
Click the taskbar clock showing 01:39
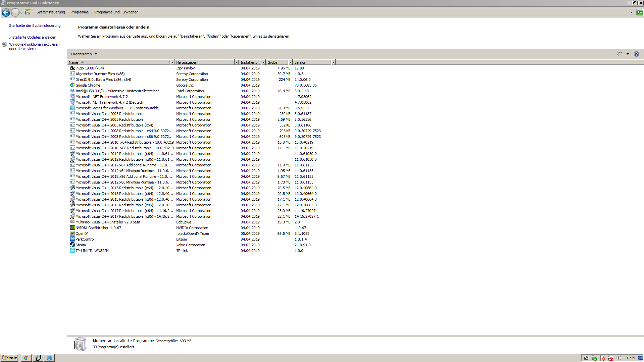630,358
